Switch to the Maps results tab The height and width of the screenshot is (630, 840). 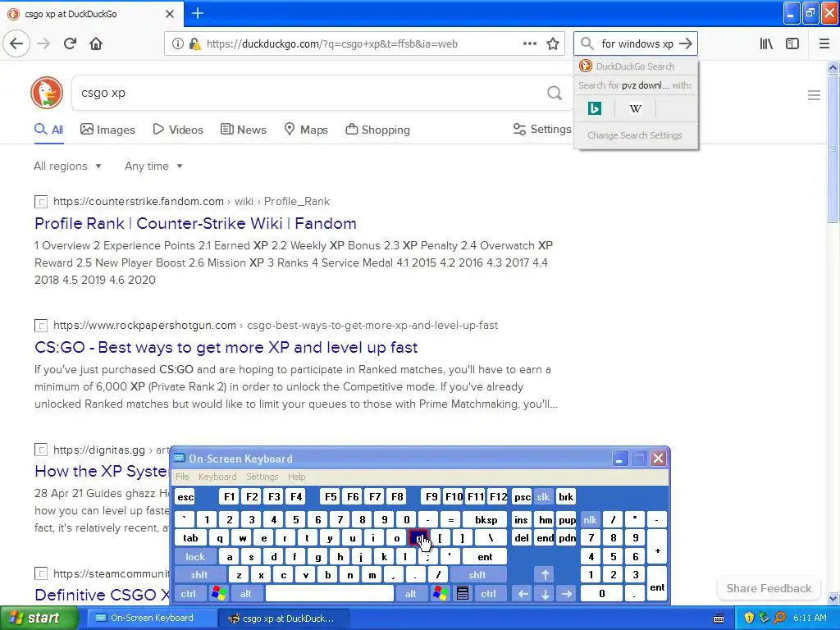click(306, 130)
